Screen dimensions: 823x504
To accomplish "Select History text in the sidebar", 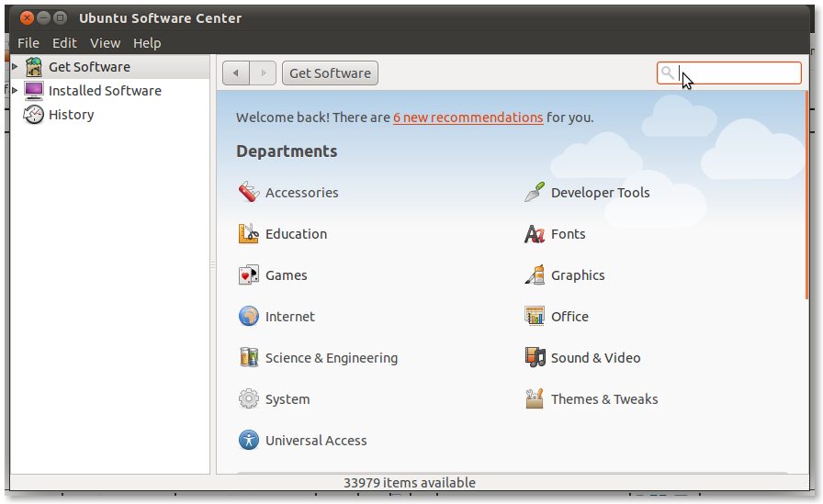I will (x=72, y=115).
